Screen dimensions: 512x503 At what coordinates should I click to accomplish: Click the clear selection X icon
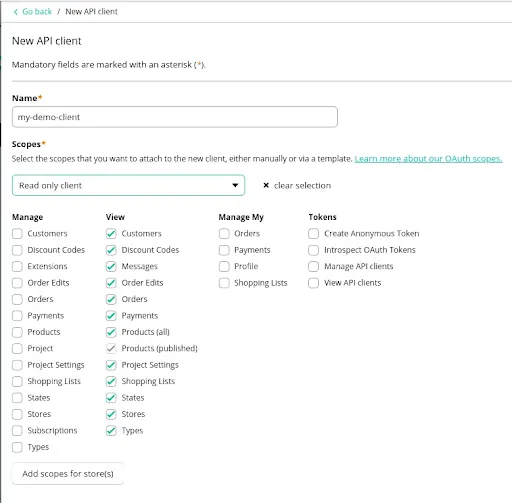266,185
